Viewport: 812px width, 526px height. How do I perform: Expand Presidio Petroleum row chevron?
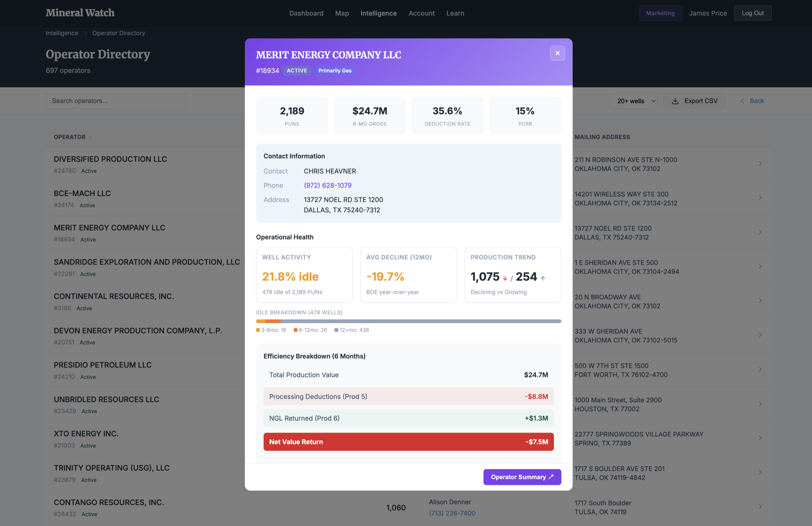pyautogui.click(x=760, y=370)
